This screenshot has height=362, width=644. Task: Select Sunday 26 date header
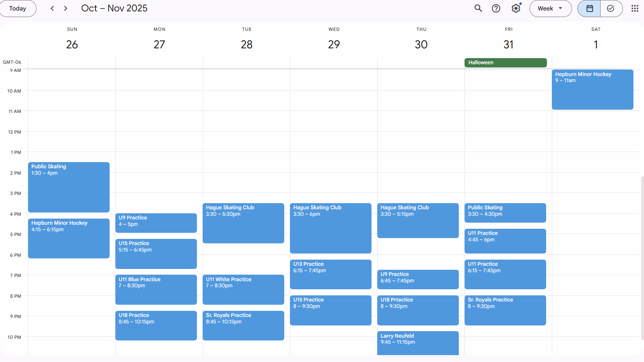[72, 44]
